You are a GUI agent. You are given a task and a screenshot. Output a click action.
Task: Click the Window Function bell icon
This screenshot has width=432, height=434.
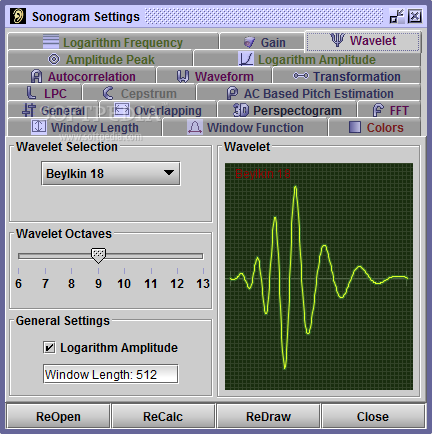tap(195, 127)
